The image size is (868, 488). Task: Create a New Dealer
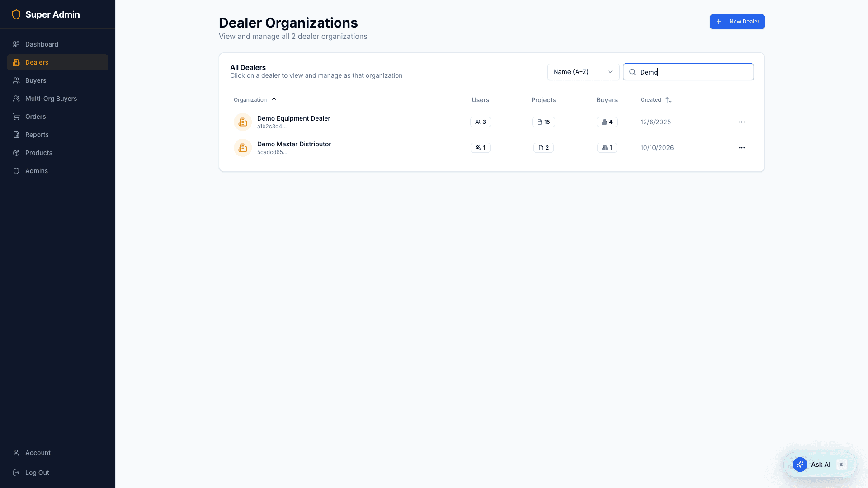737,22
